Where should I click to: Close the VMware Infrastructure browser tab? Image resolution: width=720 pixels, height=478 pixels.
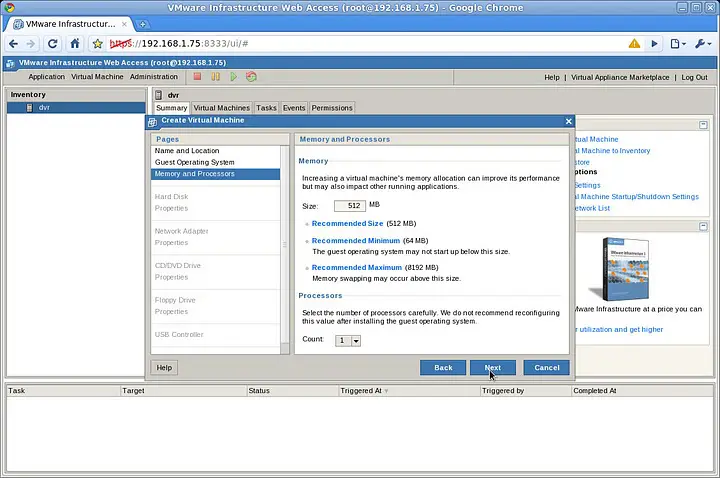[124, 24]
